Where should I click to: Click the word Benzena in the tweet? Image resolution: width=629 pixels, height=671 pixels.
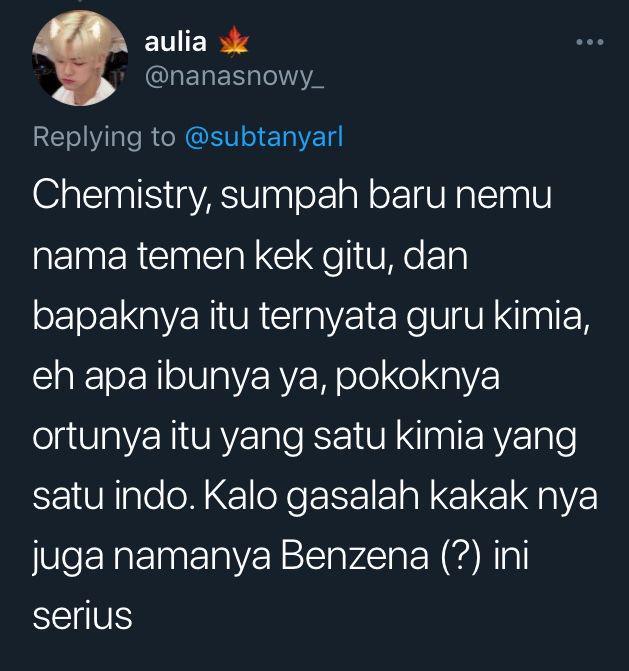tap(355, 556)
